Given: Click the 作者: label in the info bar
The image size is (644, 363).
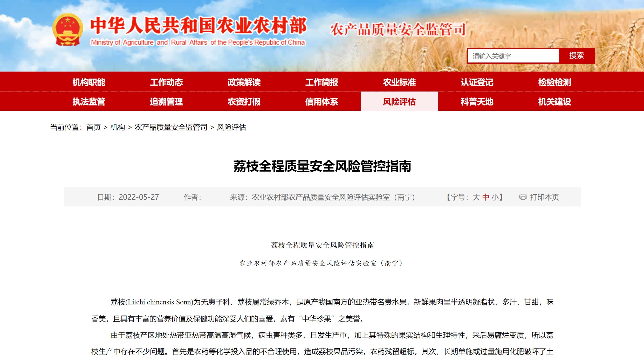Looking at the screenshot, I should 193,197.
